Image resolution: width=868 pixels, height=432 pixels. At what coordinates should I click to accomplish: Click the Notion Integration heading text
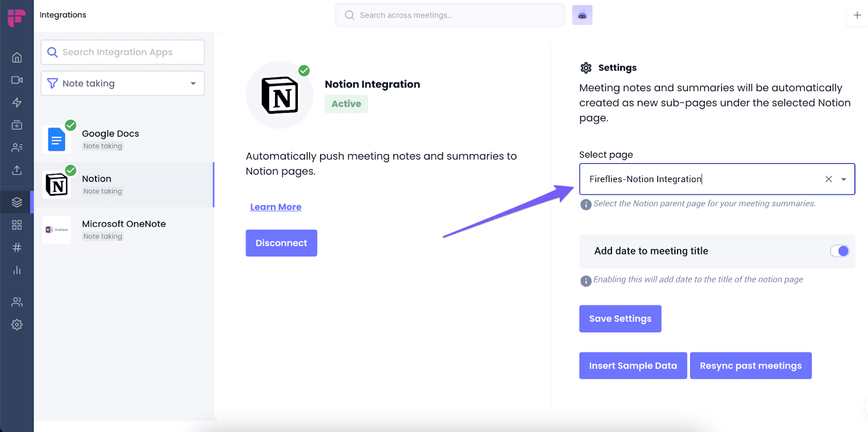[x=372, y=84]
